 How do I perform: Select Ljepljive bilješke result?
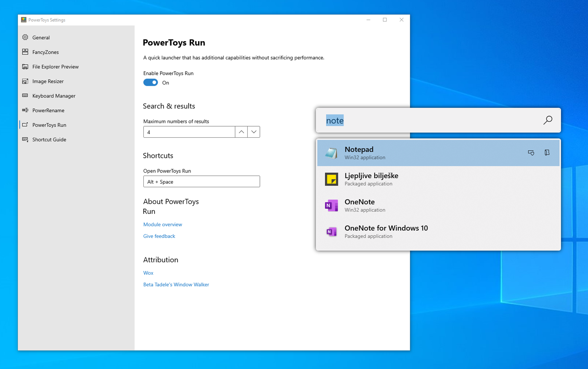point(438,179)
